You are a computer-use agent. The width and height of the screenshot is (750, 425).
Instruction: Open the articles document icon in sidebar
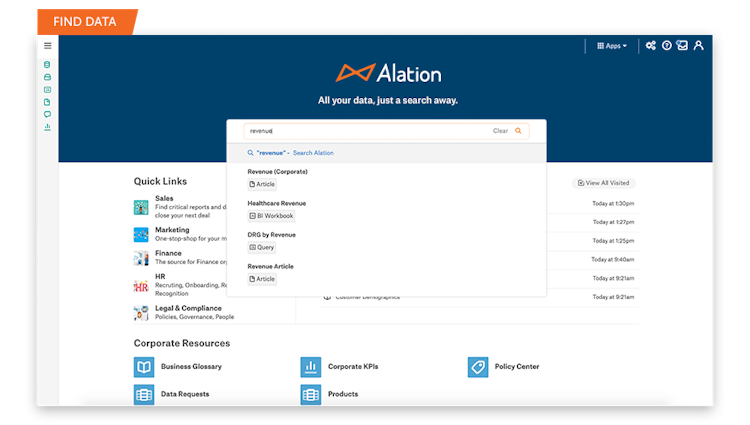coord(47,102)
